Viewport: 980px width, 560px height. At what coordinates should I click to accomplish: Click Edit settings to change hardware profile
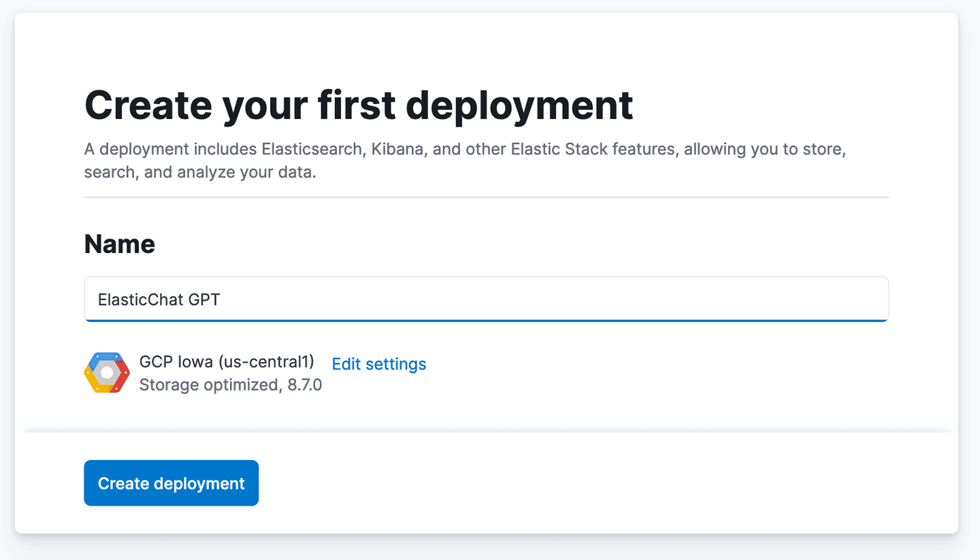click(x=378, y=364)
